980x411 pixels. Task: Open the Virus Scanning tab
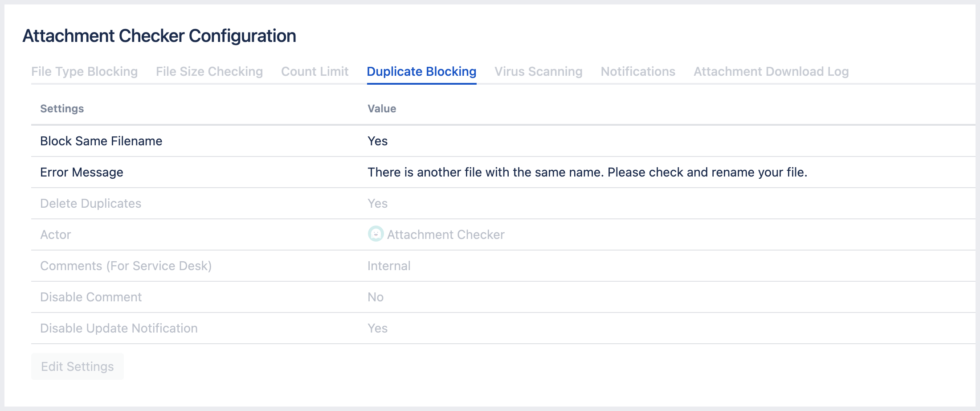[538, 72]
